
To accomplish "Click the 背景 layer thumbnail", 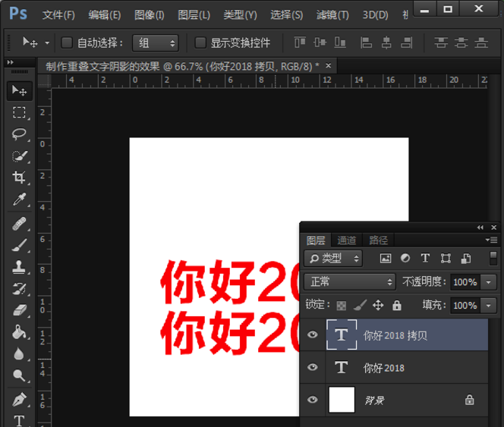I will [342, 400].
